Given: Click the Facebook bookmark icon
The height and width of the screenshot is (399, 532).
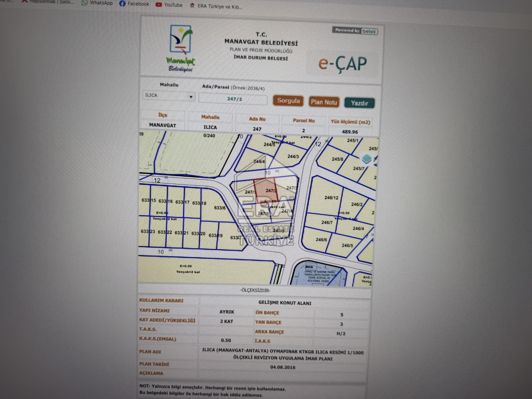Looking at the screenshot, I should pos(122,4).
